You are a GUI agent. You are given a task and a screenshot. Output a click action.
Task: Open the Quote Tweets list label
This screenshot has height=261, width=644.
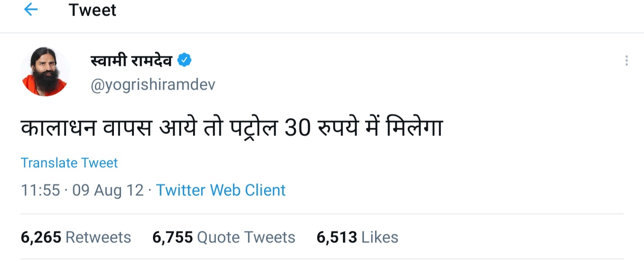pyautogui.click(x=246, y=237)
